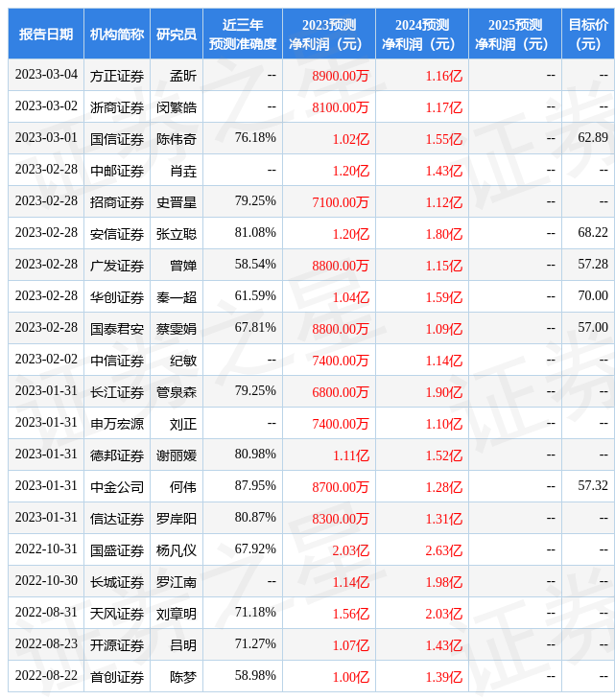The image size is (615, 700).
Task: Click target price 70.00
Action: pos(593,296)
